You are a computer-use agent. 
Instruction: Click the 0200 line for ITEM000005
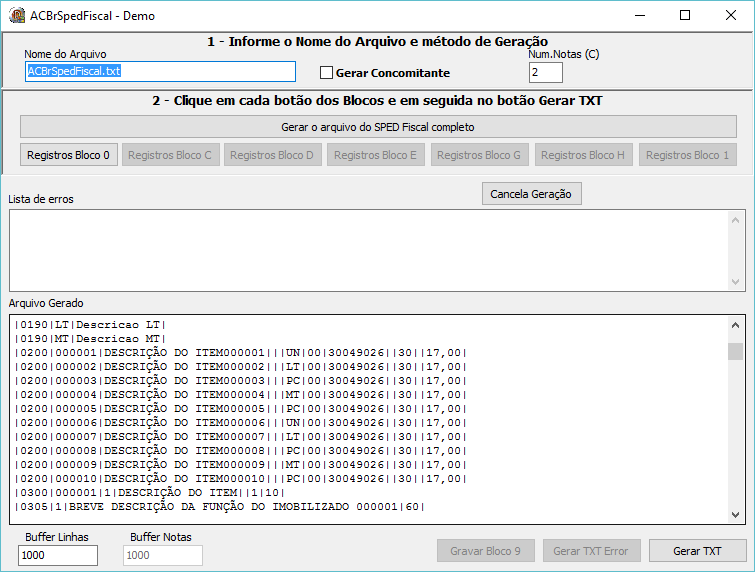[241, 409]
